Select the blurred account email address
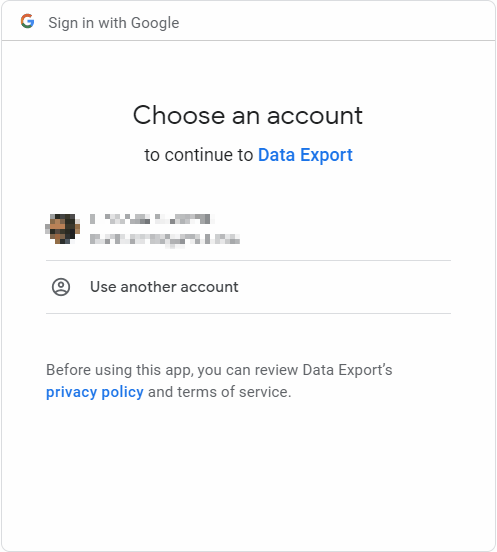This screenshot has height=552, width=497. (x=165, y=240)
